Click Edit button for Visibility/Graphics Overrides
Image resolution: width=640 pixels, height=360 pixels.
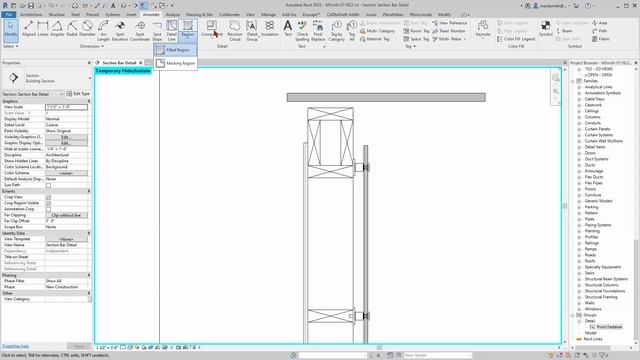point(66,137)
